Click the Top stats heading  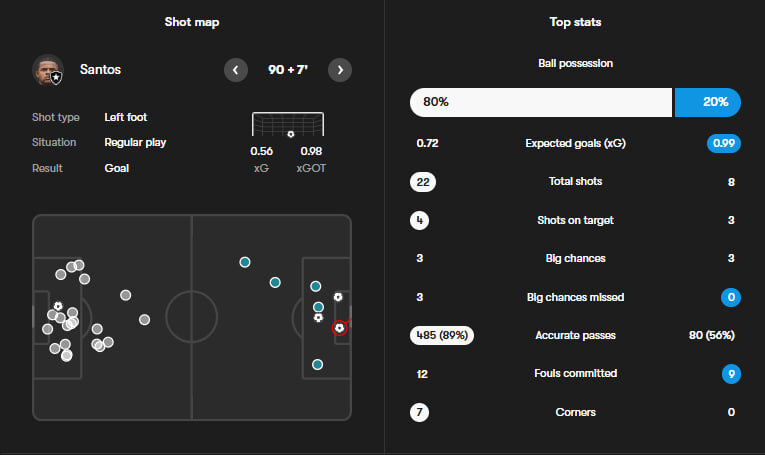(x=575, y=22)
